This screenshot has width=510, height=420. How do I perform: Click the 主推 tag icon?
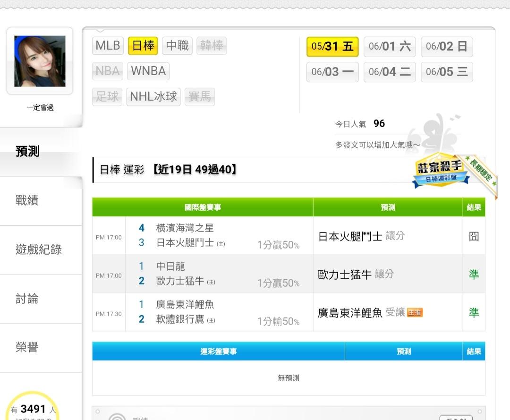(415, 313)
